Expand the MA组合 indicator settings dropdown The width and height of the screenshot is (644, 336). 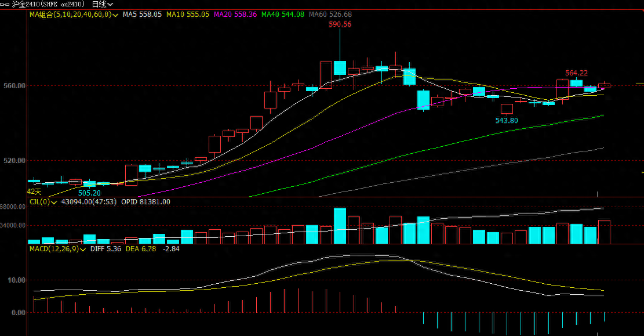(116, 15)
